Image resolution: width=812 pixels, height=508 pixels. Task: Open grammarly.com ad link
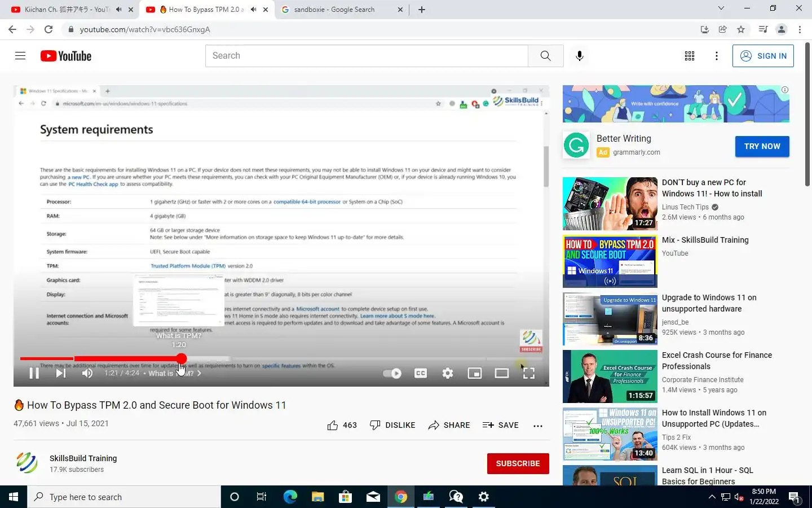[x=637, y=152]
